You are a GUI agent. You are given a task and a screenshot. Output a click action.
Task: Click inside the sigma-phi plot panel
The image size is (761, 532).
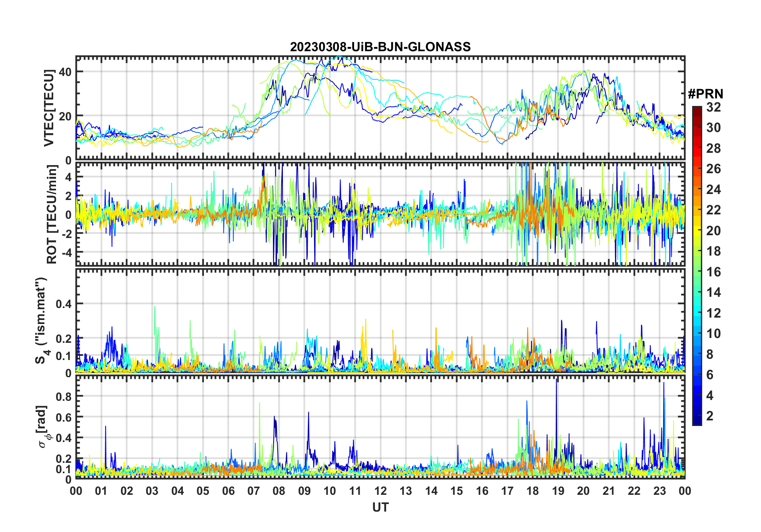pos(380,427)
